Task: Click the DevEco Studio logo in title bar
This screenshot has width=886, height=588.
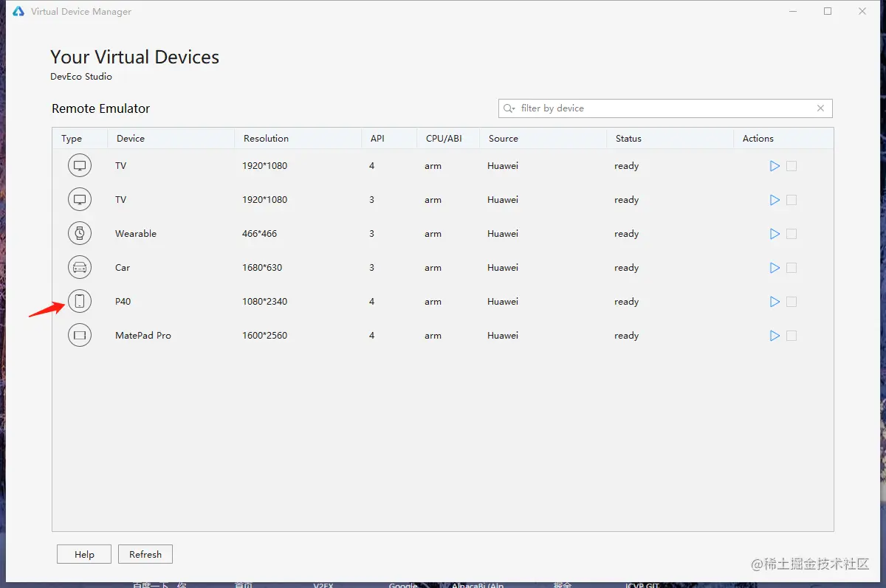Action: pyautogui.click(x=18, y=12)
